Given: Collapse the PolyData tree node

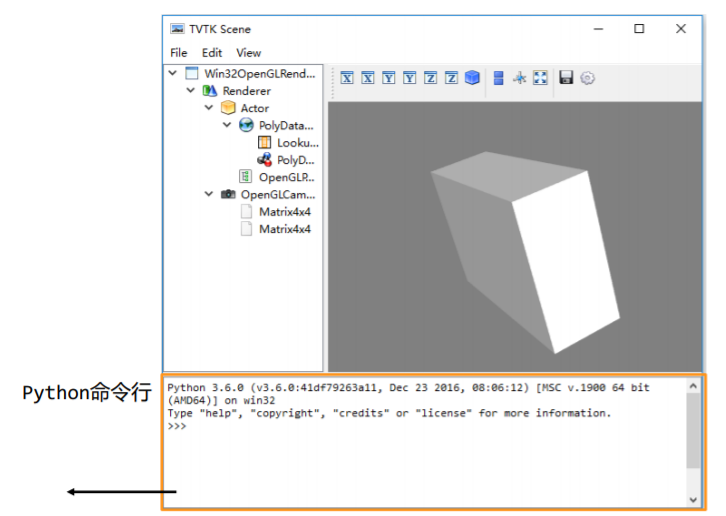Looking at the screenshot, I should point(227,126).
